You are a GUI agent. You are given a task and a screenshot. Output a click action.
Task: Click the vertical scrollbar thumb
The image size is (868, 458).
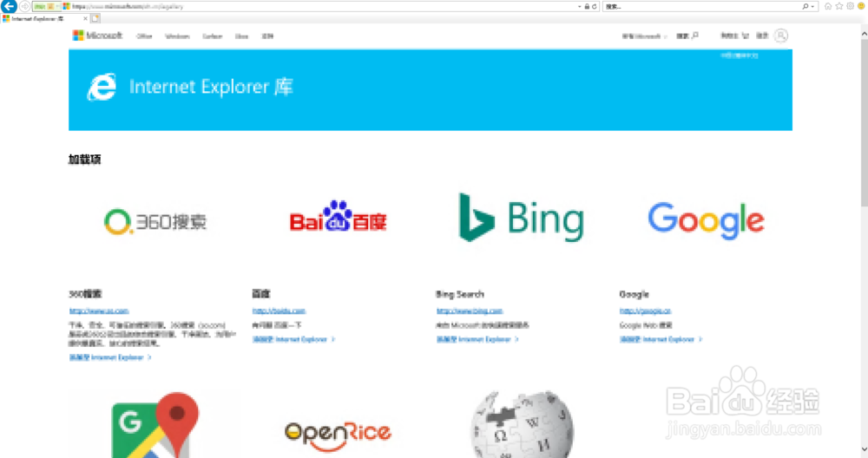864,123
